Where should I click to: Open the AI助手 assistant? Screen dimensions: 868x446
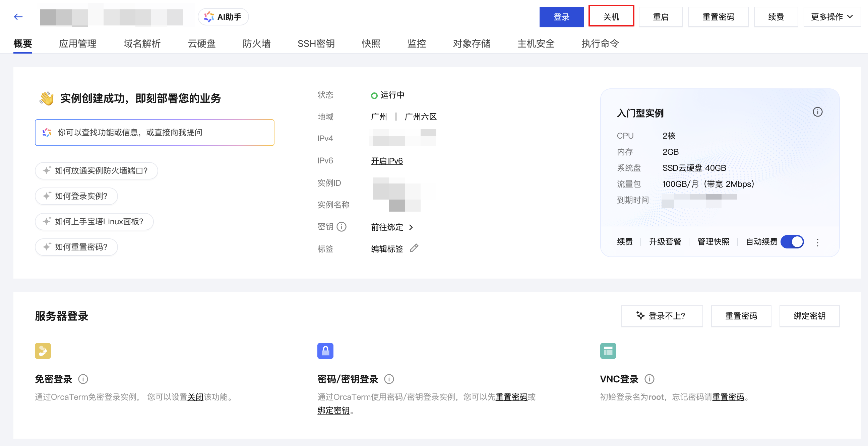[x=223, y=17]
